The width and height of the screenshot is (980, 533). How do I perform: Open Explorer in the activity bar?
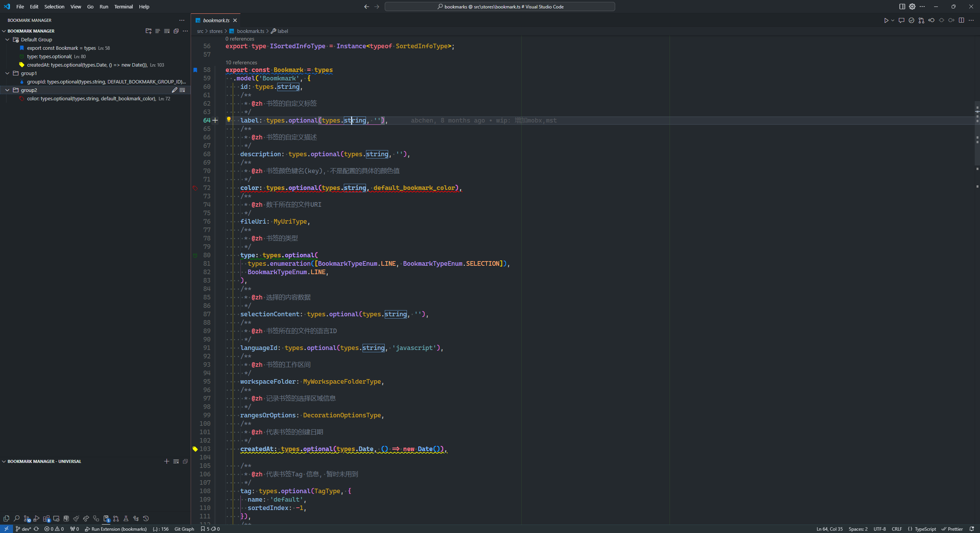pyautogui.click(x=6, y=518)
